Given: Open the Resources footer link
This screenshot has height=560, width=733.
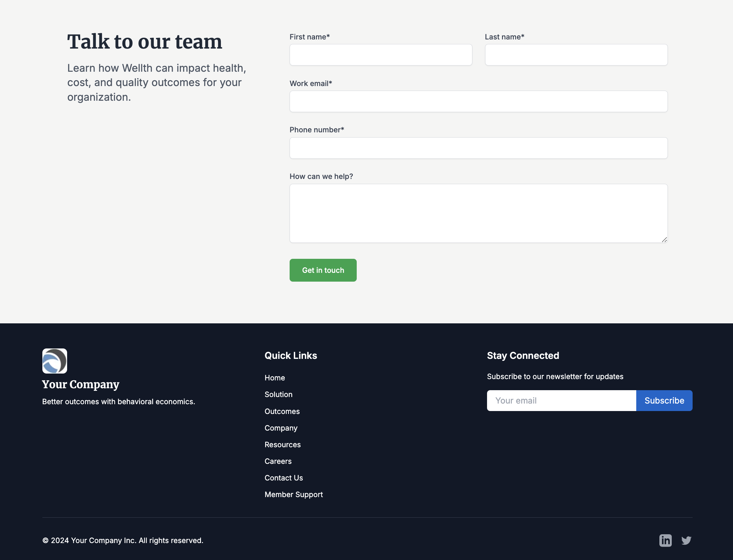Looking at the screenshot, I should click(282, 445).
